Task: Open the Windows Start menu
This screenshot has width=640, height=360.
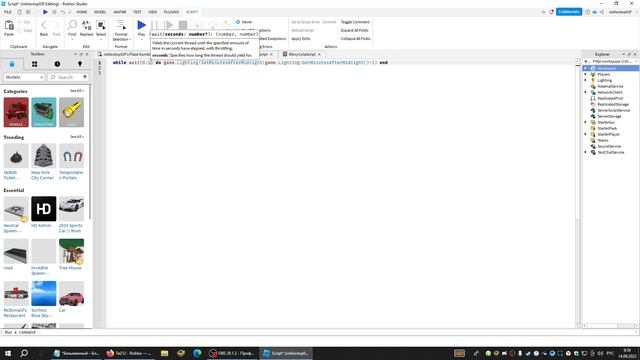Action: (8, 353)
